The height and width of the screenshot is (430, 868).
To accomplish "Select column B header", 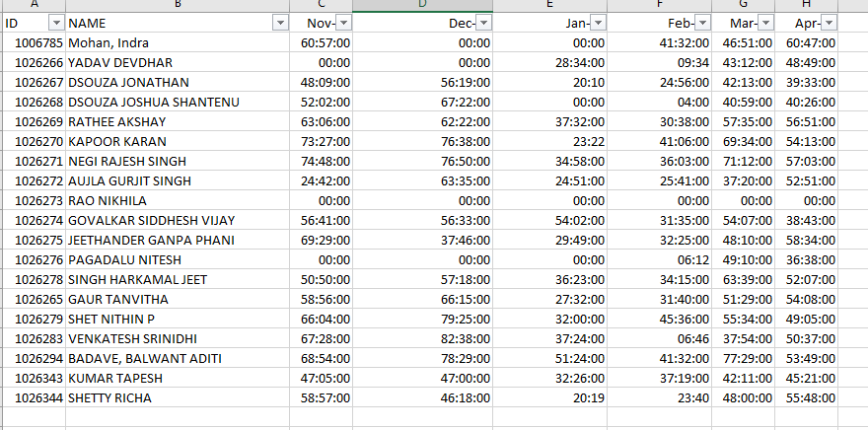I will pos(178,5).
